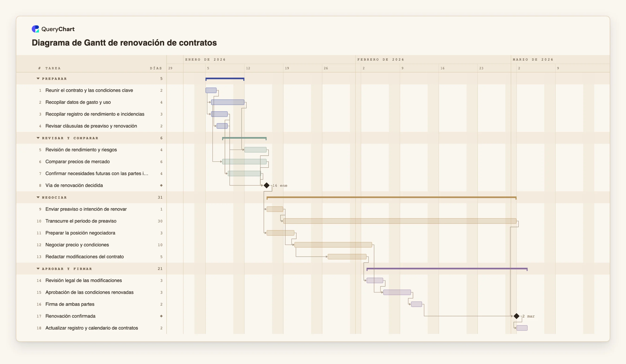Select the APROBAR Y FIRMAR purple summary bar
This screenshot has width=626, height=364.
point(447,269)
